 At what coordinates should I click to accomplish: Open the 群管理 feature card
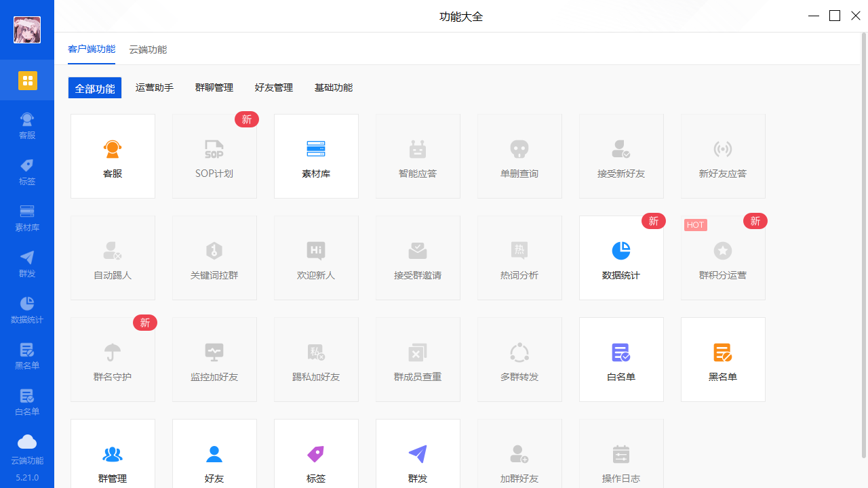tap(113, 453)
